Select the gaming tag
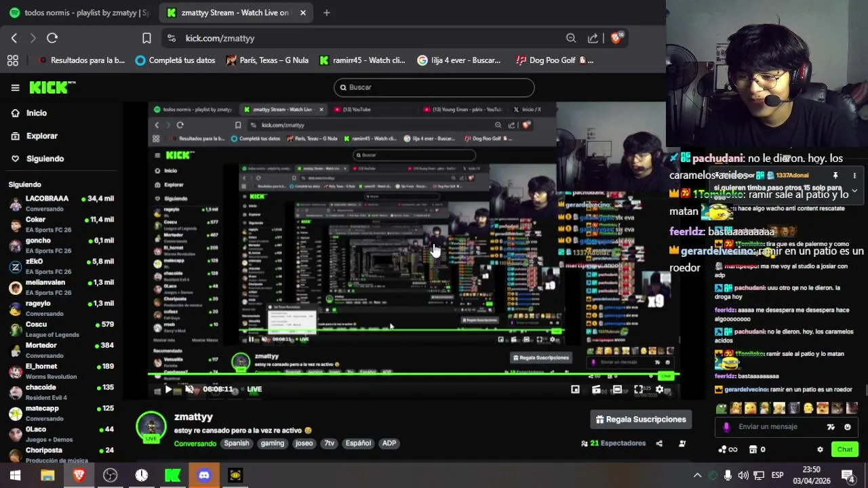This screenshot has width=868, height=488. [273, 443]
